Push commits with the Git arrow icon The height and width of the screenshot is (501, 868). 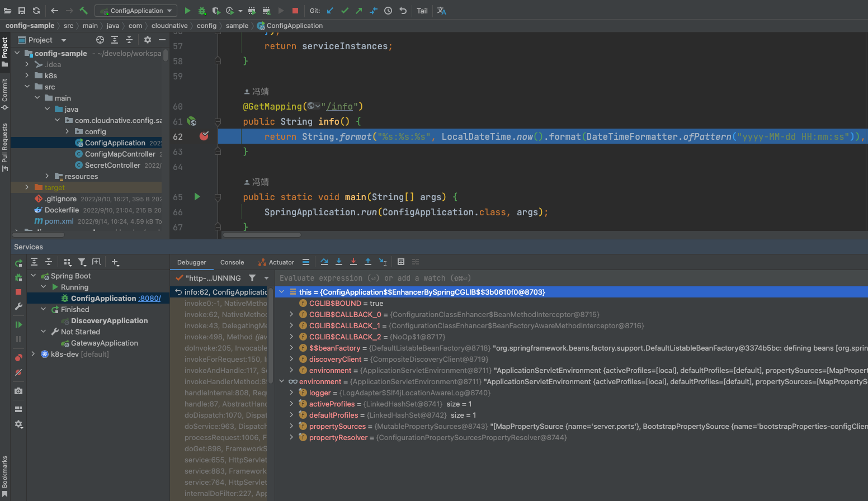pos(358,11)
